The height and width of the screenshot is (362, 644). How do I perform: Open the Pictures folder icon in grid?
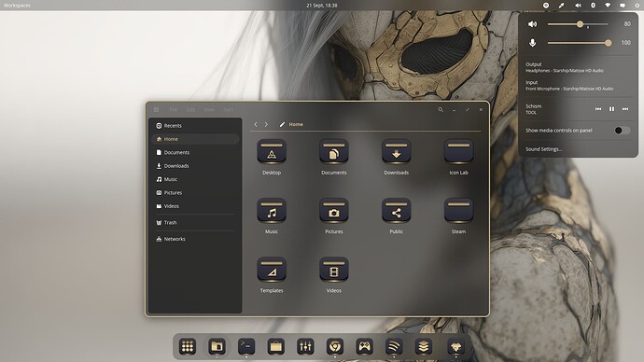pos(334,212)
